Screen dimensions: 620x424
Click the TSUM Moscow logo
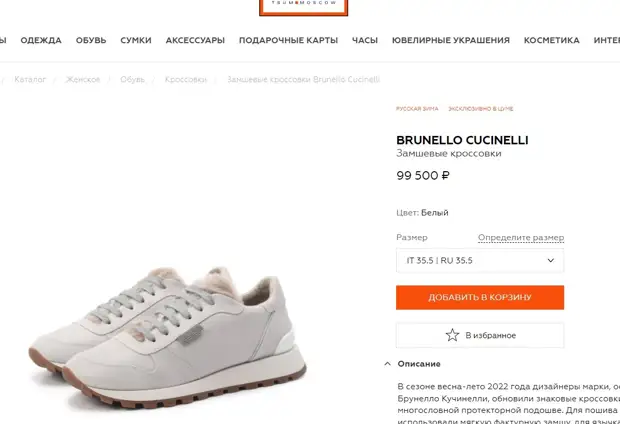304,7
